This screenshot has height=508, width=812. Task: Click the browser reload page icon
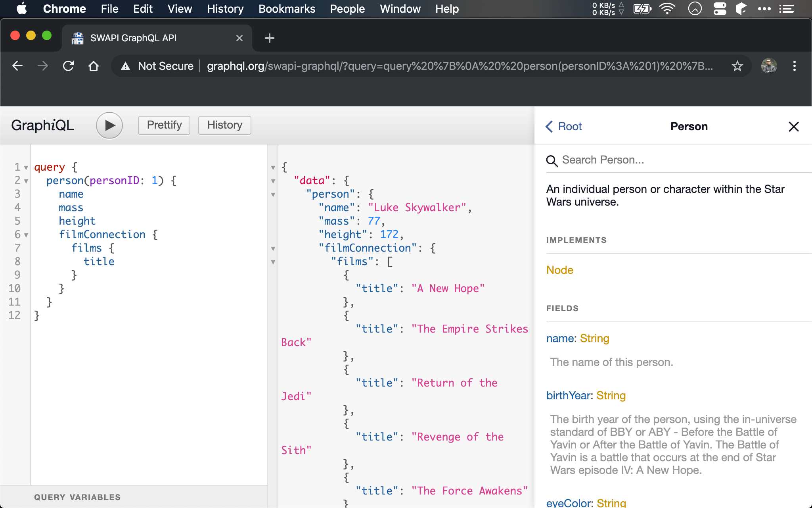(69, 65)
